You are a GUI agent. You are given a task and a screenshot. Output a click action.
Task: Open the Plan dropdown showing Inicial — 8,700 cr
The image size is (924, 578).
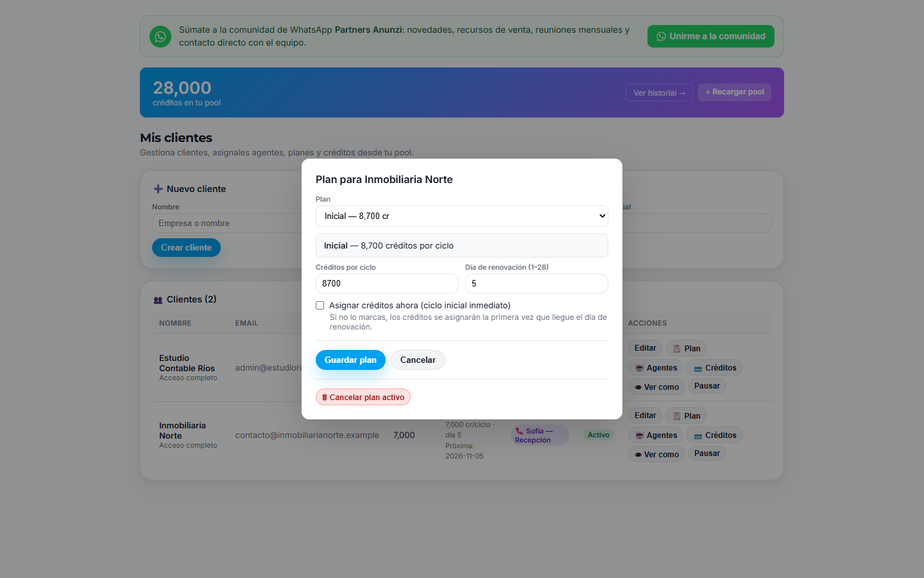462,216
